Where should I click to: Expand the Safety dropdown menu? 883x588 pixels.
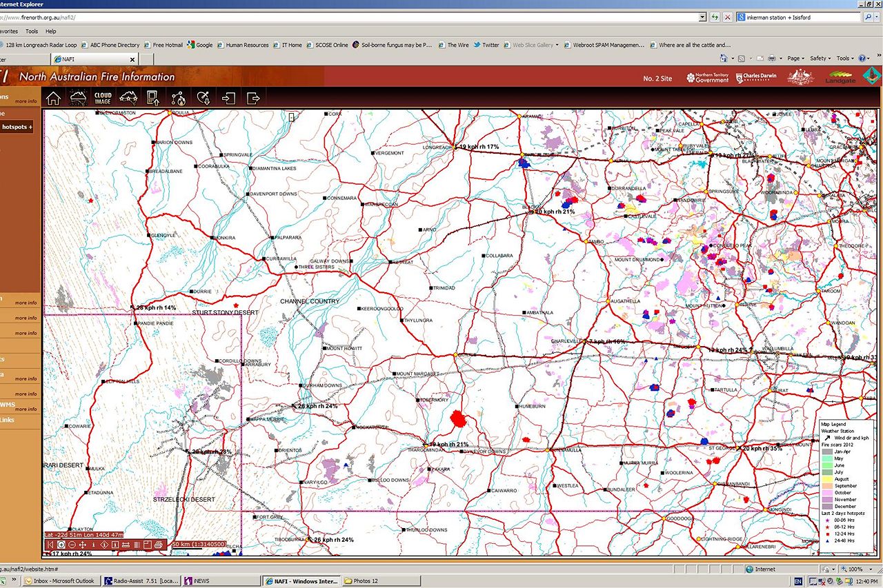[x=820, y=59]
